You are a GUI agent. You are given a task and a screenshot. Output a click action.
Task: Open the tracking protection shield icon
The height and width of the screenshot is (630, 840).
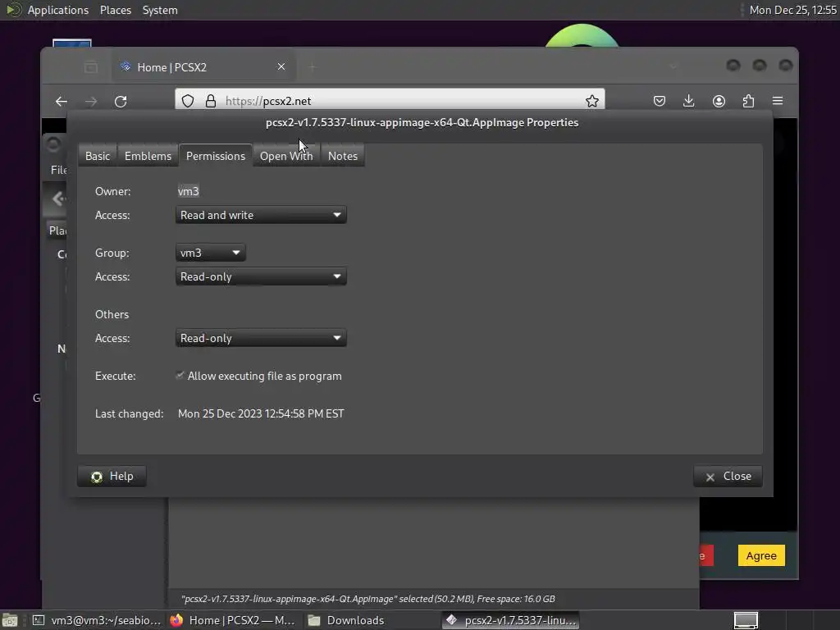[188, 101]
